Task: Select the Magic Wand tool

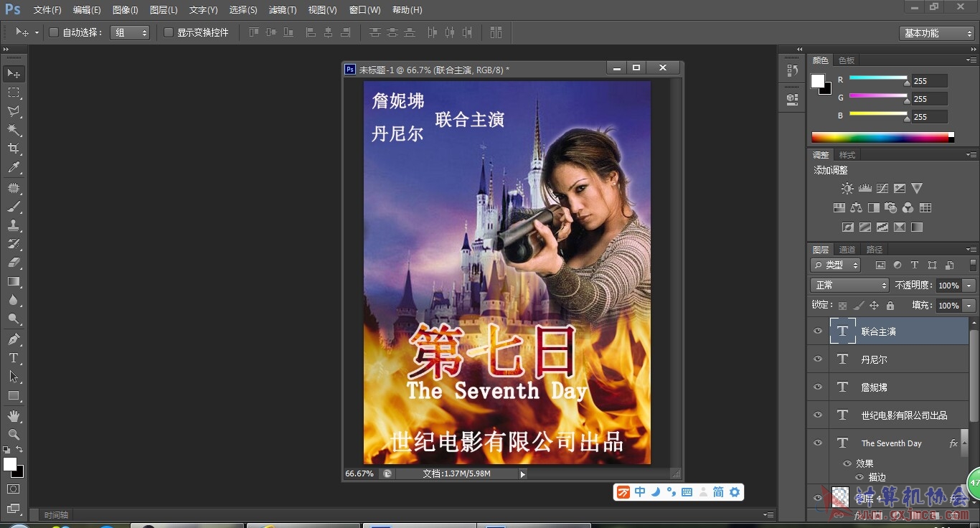Action: 14,130
